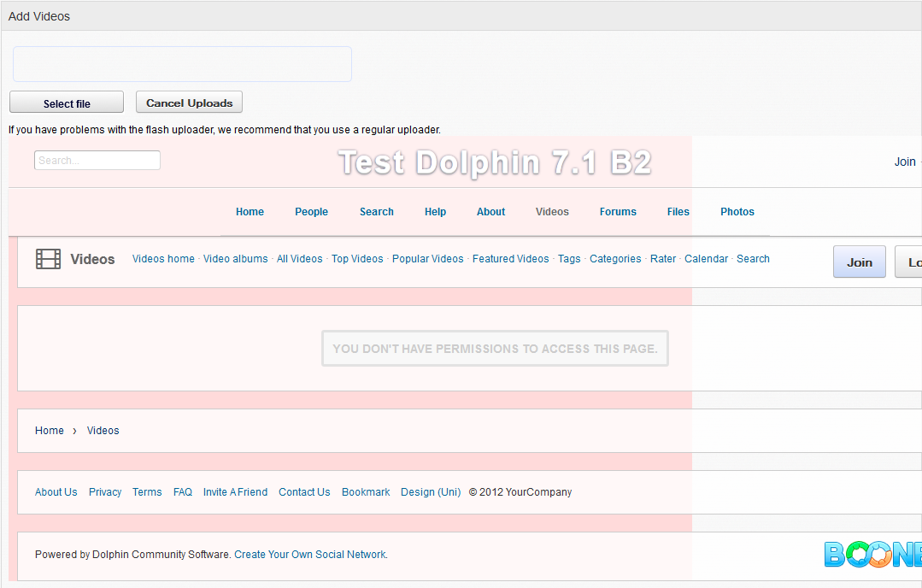Open the video Categories link

pos(615,259)
